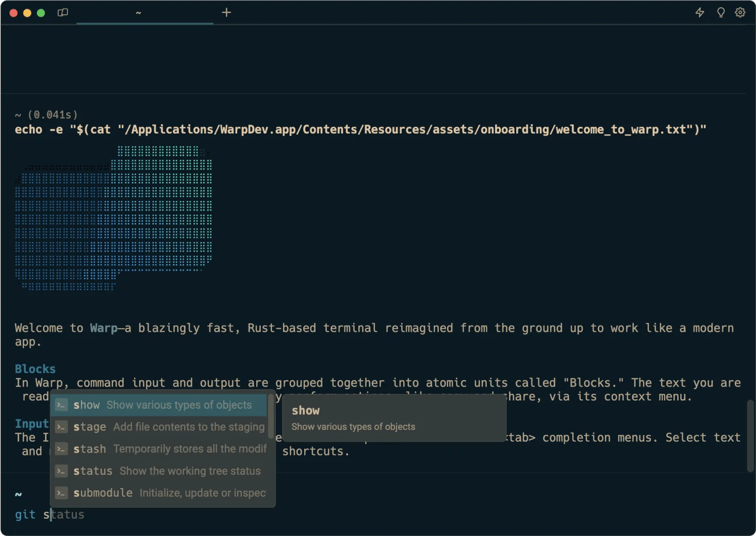Click the terminal icon beside the status suggestion
The height and width of the screenshot is (536, 756).
pos(61,471)
